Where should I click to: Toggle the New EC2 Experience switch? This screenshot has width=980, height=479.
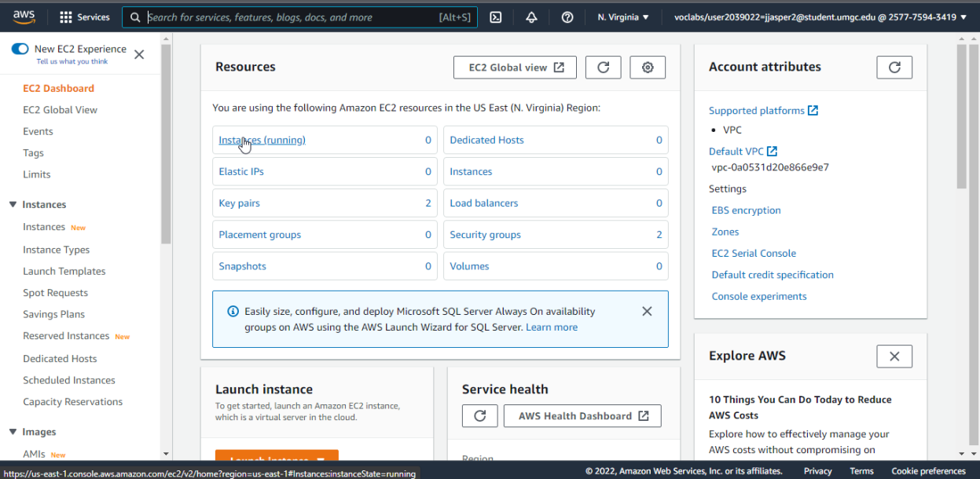click(20, 49)
